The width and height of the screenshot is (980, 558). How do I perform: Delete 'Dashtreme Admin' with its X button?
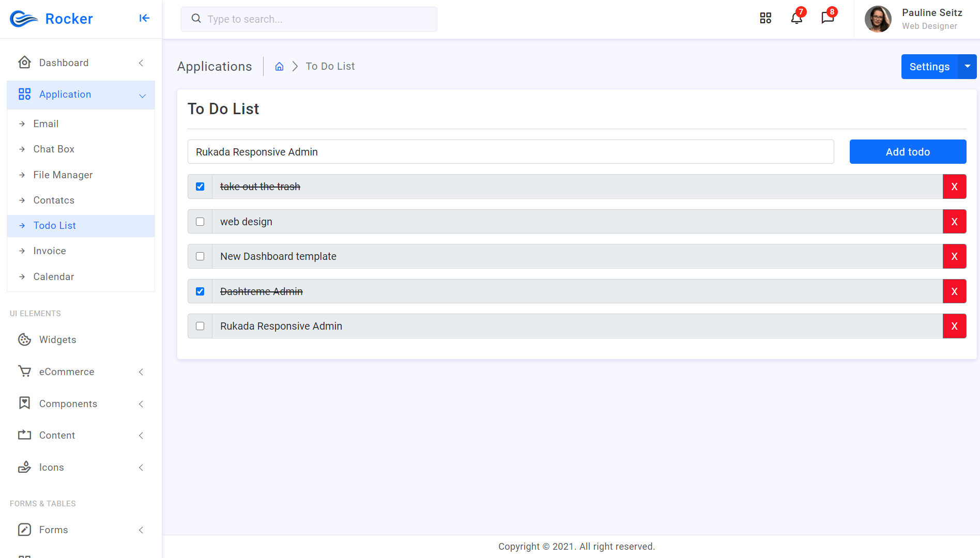[x=955, y=291]
